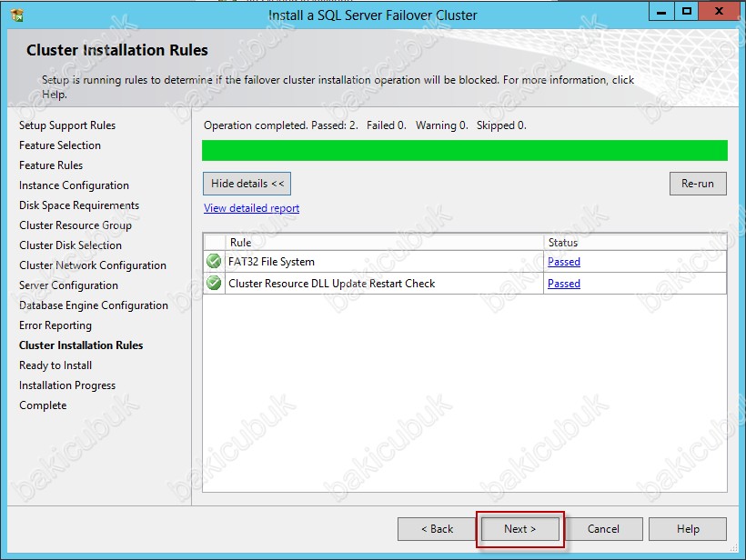The height and width of the screenshot is (560, 746).
Task: Go back with the Back button
Action: point(438,529)
